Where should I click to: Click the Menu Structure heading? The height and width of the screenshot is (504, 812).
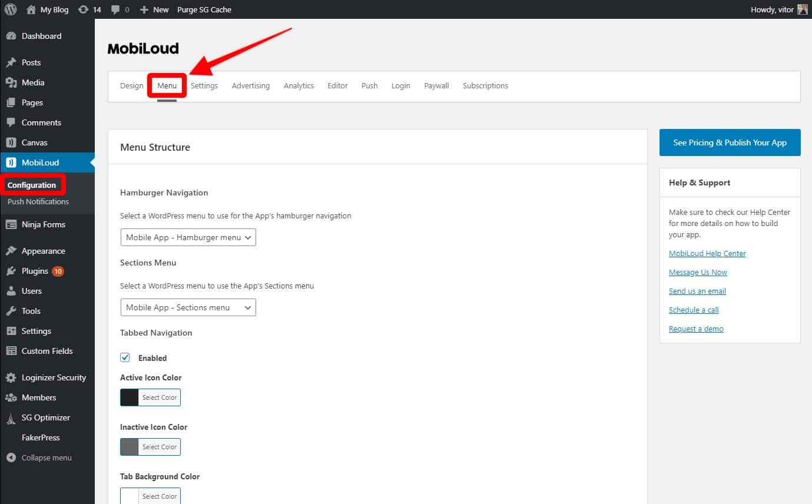click(x=155, y=147)
